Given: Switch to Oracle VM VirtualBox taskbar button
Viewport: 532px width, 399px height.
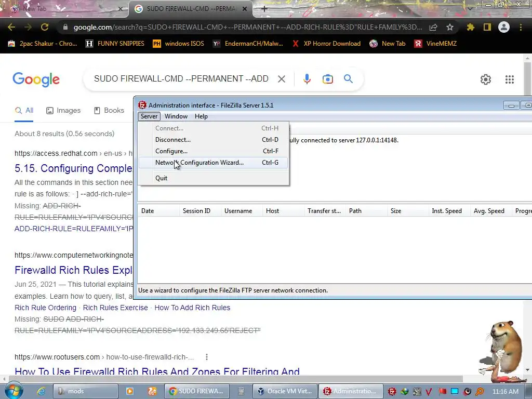Looking at the screenshot, I should click(285, 391).
